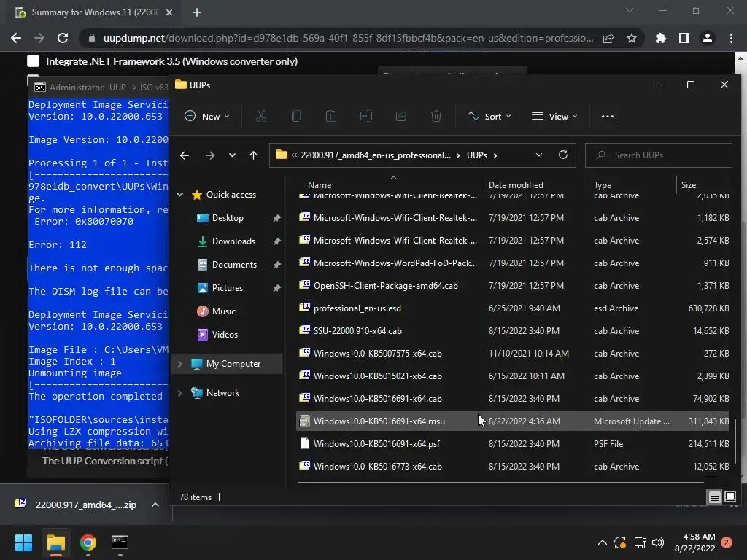This screenshot has width=747, height=560.
Task: Open Chrome profile avatar
Action: coord(708,38)
